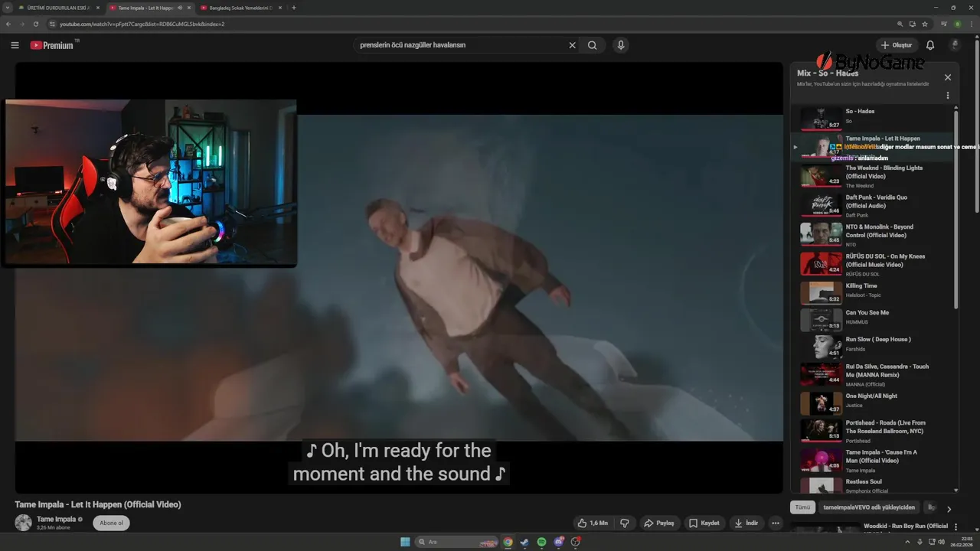Image resolution: width=980 pixels, height=551 pixels.
Task: Select NTO & Monolink - Beyond Control
Action: (873, 235)
